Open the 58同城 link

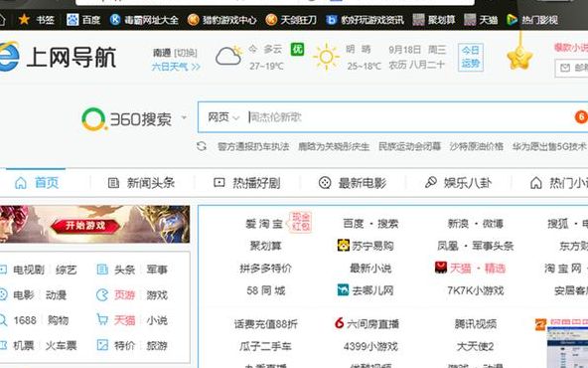click(x=266, y=290)
